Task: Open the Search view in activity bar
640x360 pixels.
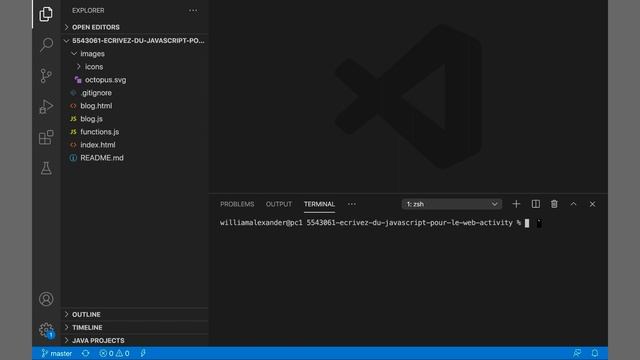Action: [x=46, y=44]
